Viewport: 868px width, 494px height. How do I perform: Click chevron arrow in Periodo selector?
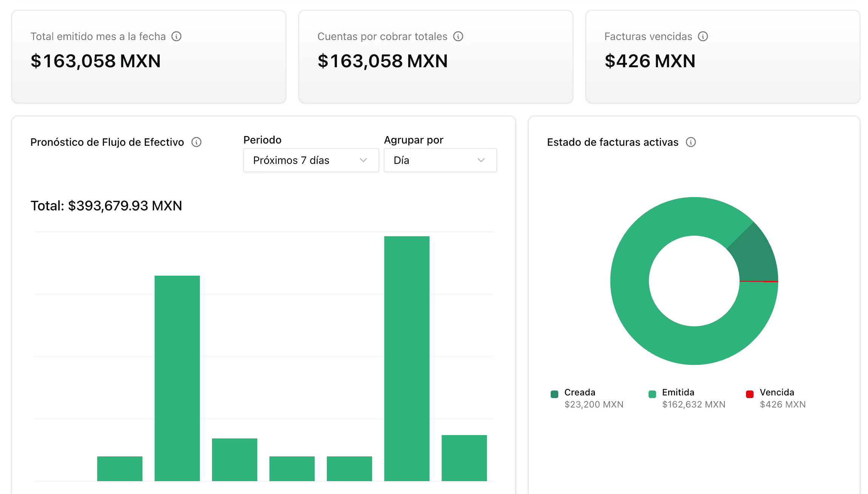(x=363, y=160)
